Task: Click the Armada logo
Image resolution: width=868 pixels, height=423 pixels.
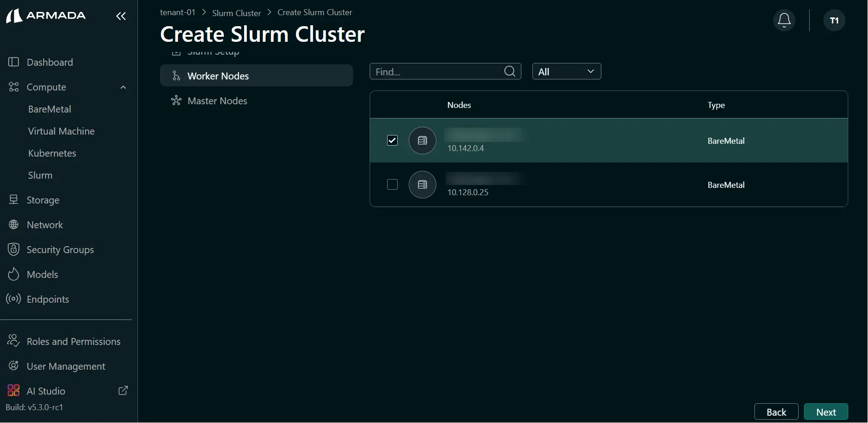Action: point(46,16)
